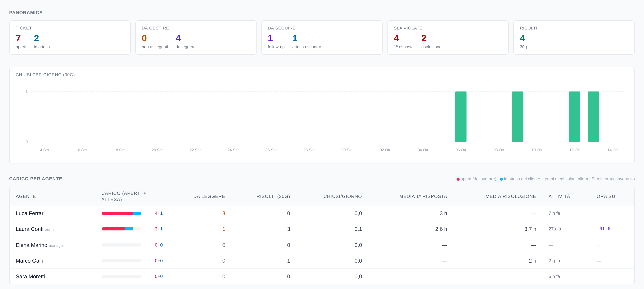Viewport: 644px width, 289px height.
Task: Click the 4 SLA 1ª risposta count
Action: 397,38
